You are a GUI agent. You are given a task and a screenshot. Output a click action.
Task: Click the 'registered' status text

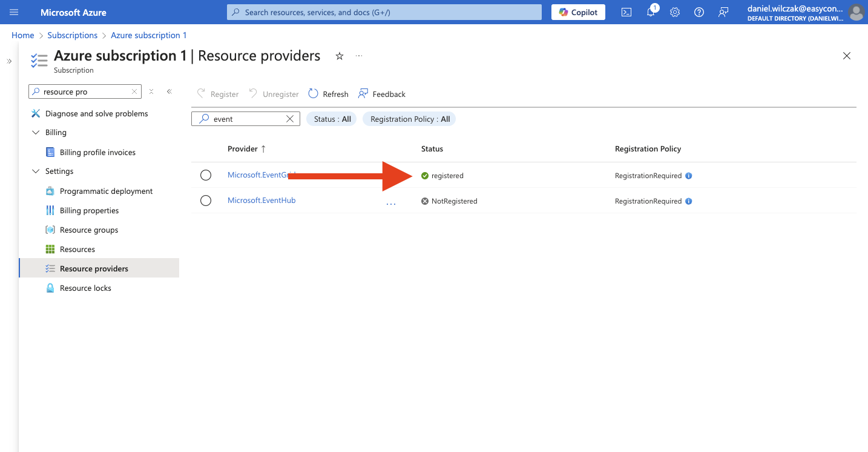(x=447, y=176)
